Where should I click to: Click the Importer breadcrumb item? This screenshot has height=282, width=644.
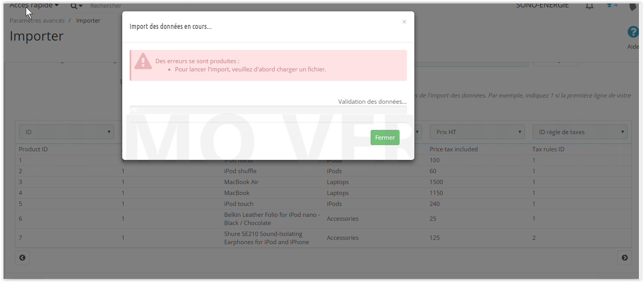pyautogui.click(x=88, y=21)
